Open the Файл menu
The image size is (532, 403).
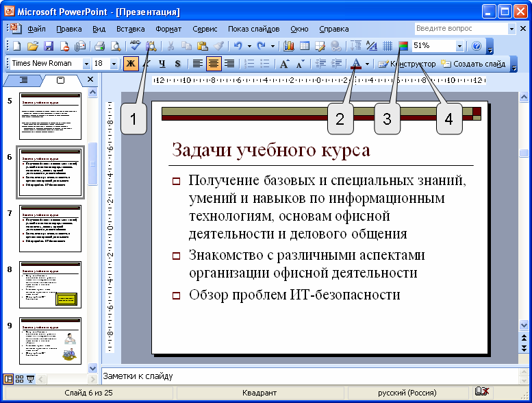pos(37,29)
